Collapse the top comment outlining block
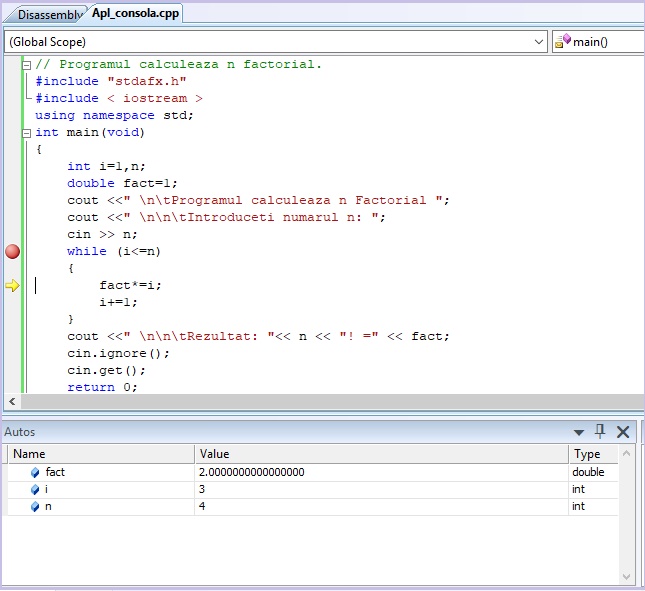The image size is (645, 591). coord(26,64)
